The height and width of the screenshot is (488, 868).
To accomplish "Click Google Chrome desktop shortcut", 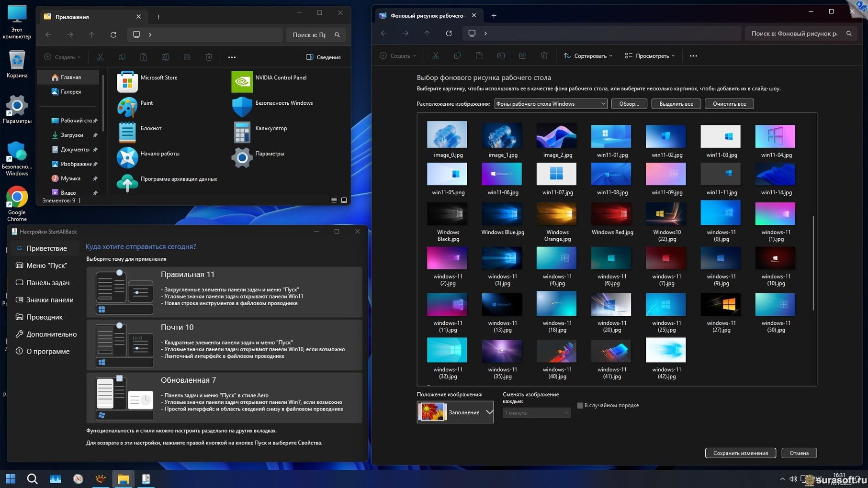I will tap(17, 204).
